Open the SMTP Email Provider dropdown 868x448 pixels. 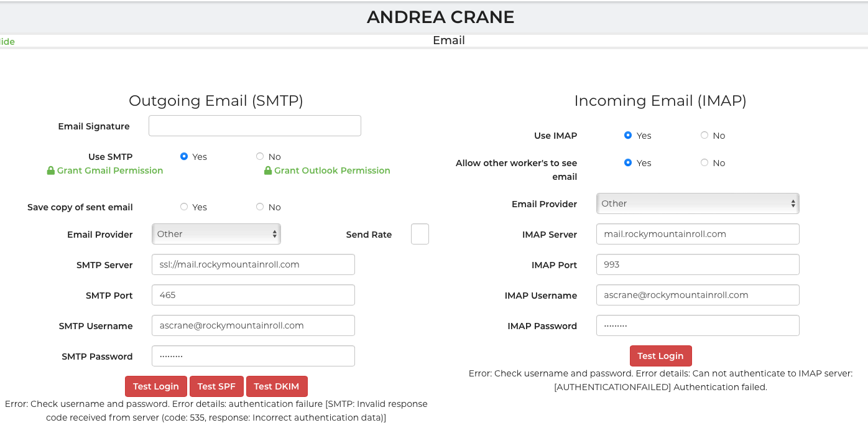pos(216,235)
